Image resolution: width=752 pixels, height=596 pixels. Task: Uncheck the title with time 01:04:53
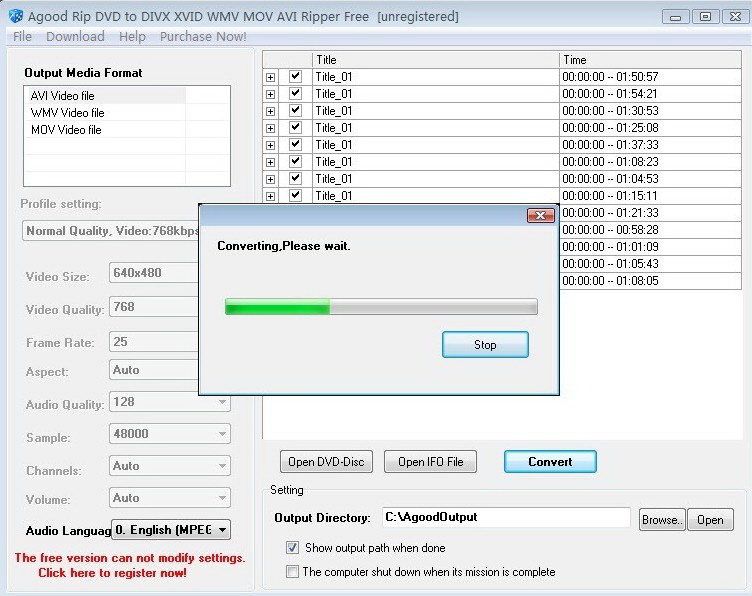[295, 178]
